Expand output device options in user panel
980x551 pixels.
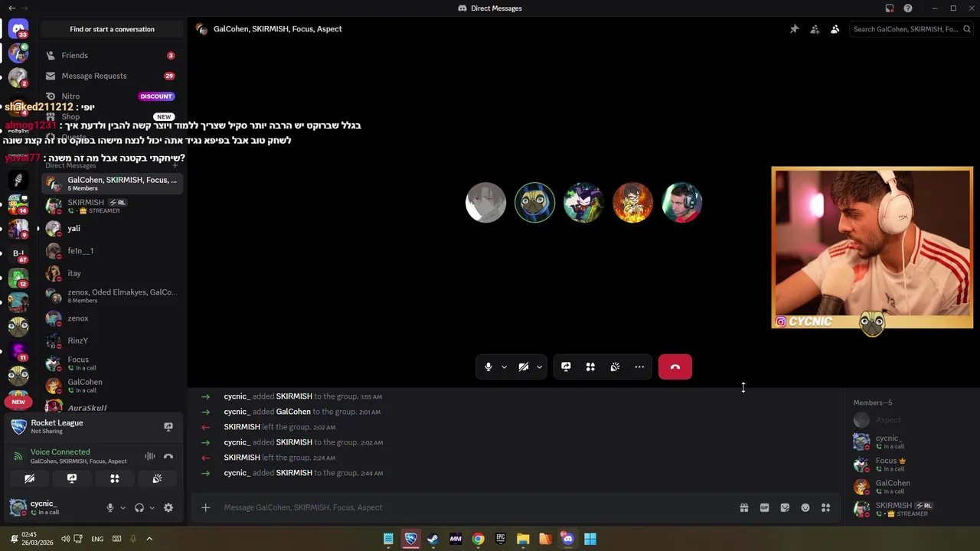(x=152, y=508)
